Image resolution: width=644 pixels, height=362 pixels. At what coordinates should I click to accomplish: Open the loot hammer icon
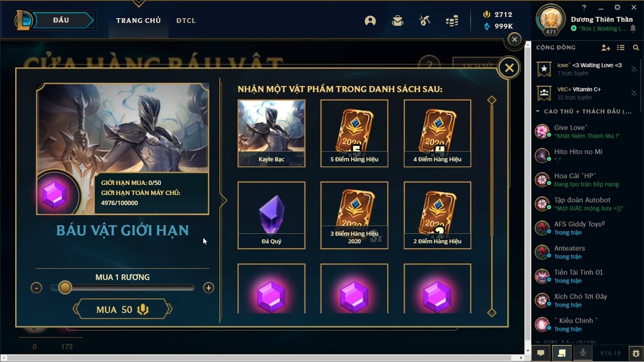[425, 21]
